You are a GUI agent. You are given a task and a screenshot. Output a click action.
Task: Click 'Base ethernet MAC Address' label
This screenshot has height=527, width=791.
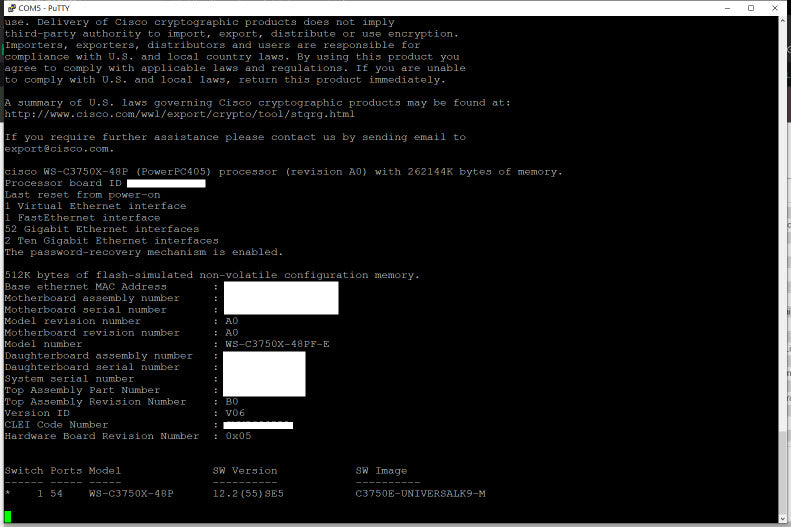86,286
